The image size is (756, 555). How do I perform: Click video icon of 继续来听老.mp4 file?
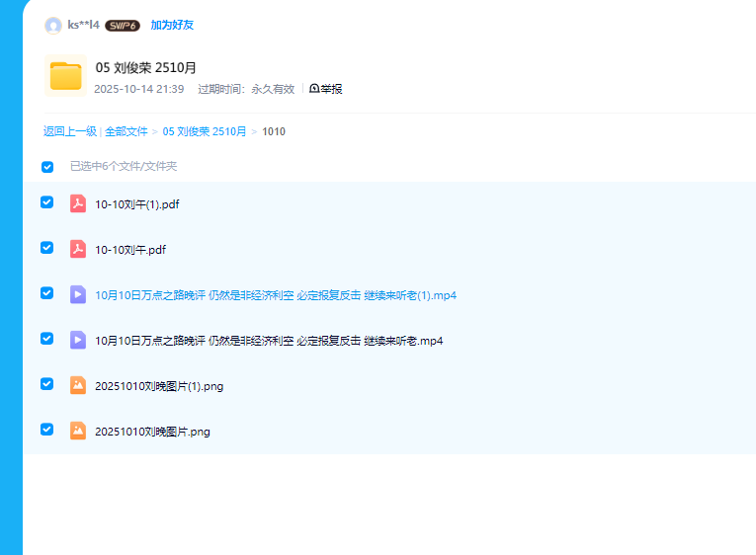coord(78,340)
